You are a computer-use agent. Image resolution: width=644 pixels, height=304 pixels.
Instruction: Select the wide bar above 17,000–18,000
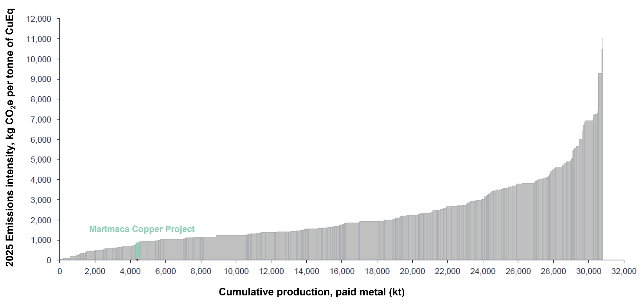[368, 241]
